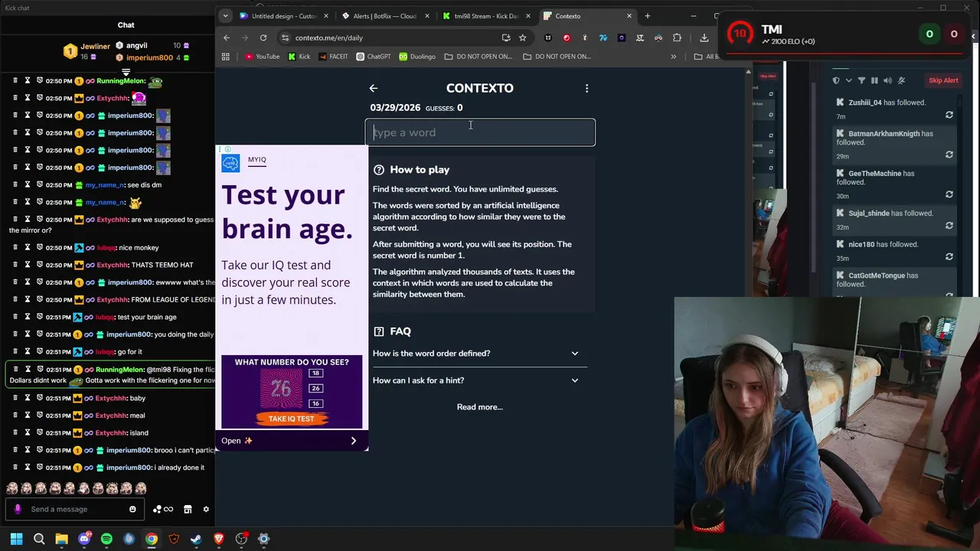Image resolution: width=980 pixels, height=551 pixels.
Task: Open the tab search dropdown in Chrome
Action: pyautogui.click(x=224, y=15)
